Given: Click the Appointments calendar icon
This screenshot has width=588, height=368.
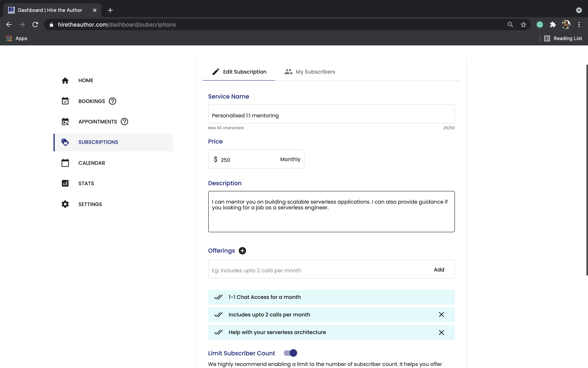Looking at the screenshot, I should point(65,121).
